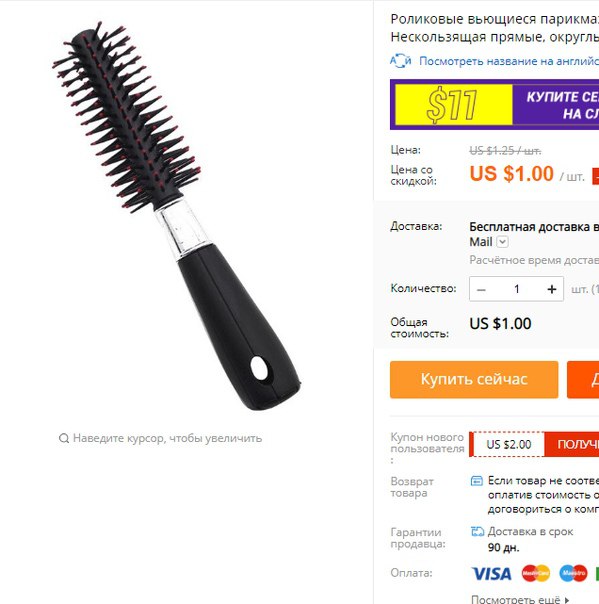The height and width of the screenshot is (604, 599).
Task: Click the $11 promotional banner
Action: (494, 105)
